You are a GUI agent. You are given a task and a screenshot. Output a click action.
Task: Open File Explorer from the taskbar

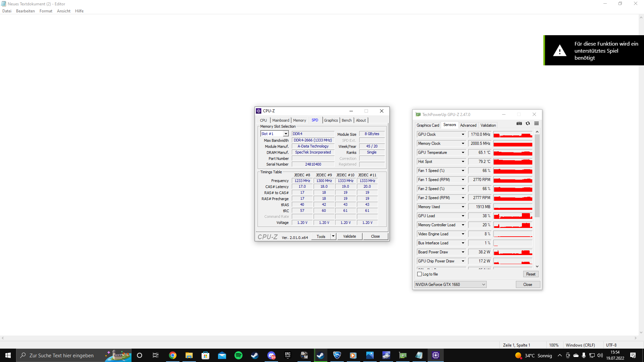point(189,355)
